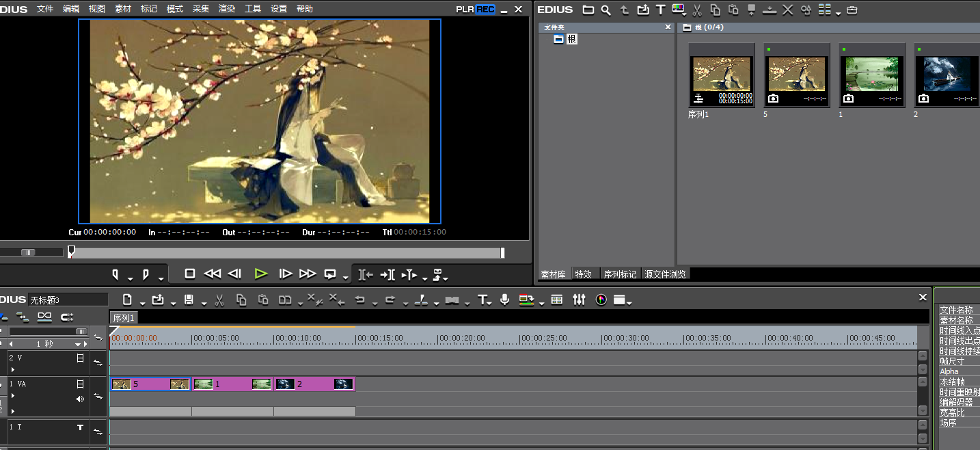Click the Rewind button in player

[213, 274]
